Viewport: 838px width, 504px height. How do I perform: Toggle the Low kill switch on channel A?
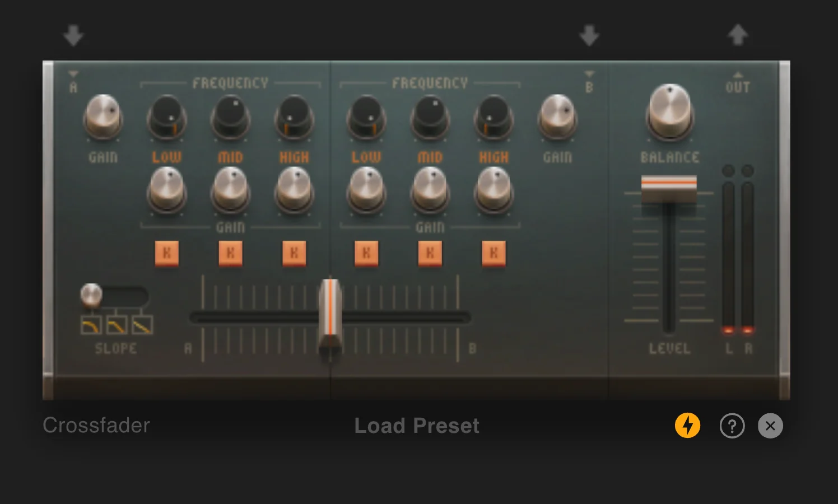click(x=166, y=253)
